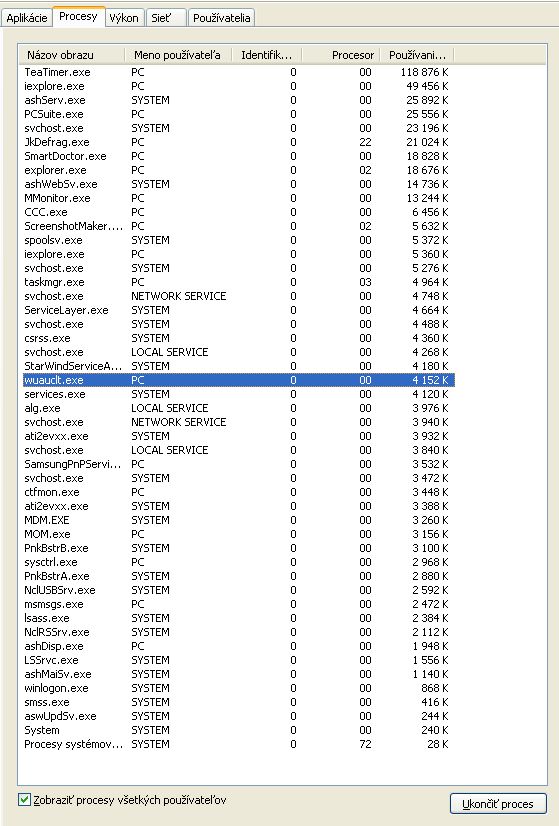
Task: Open the Procesy tab
Action: click(x=78, y=16)
